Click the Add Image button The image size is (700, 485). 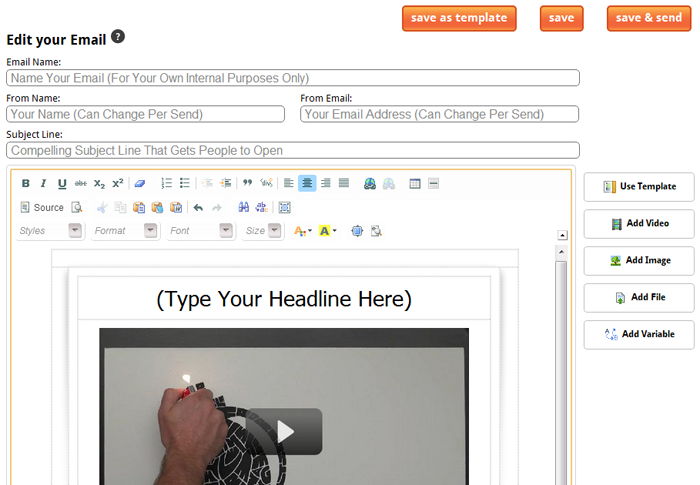pyautogui.click(x=639, y=260)
